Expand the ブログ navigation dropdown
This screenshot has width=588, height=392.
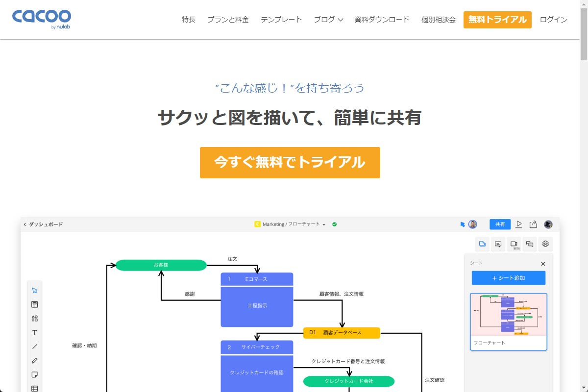point(328,20)
